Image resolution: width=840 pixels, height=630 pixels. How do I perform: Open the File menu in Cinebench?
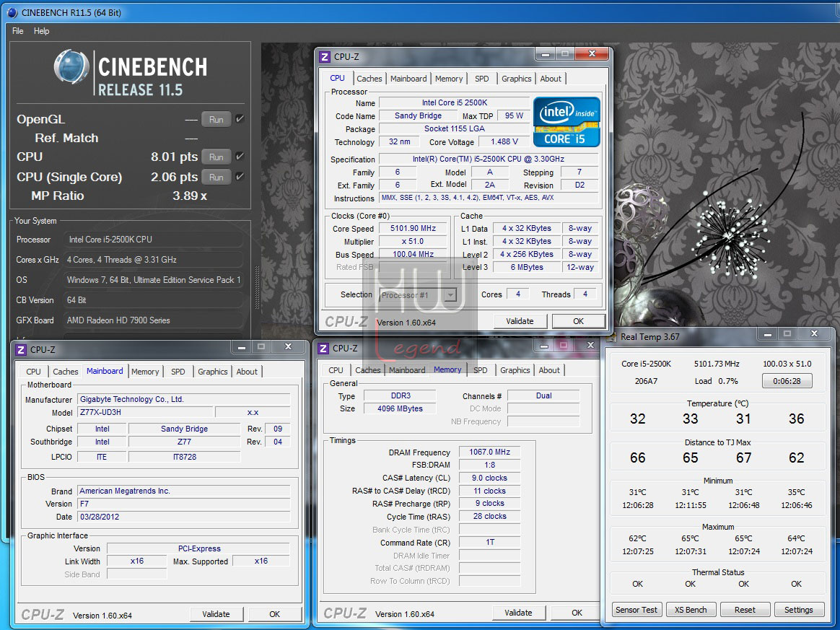[17, 31]
